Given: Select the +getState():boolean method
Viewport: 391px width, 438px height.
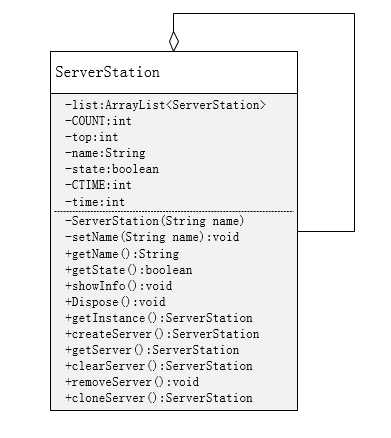Looking at the screenshot, I should (x=129, y=270).
